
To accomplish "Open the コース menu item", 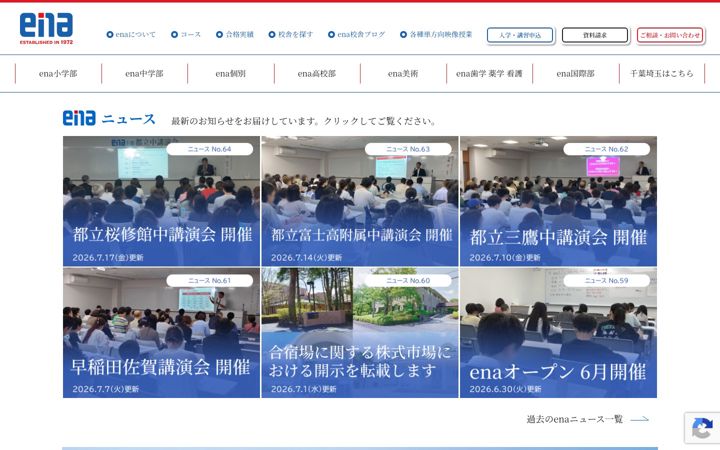I will 186,34.
